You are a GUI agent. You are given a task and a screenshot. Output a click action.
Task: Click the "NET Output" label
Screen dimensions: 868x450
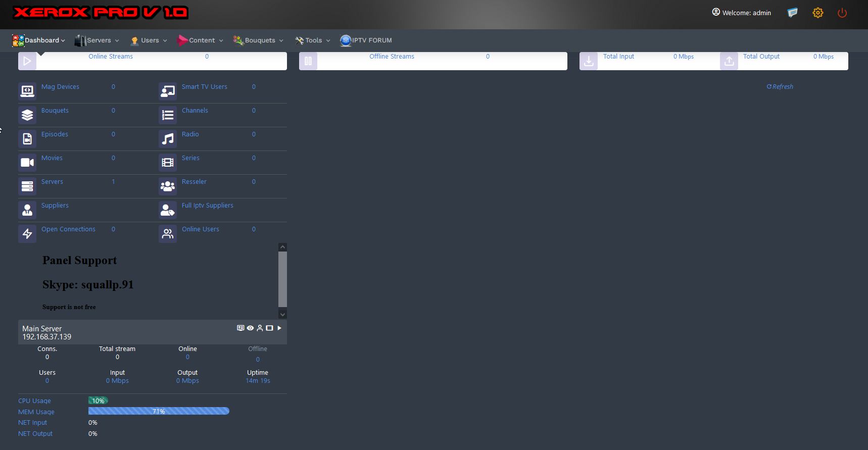click(35, 434)
